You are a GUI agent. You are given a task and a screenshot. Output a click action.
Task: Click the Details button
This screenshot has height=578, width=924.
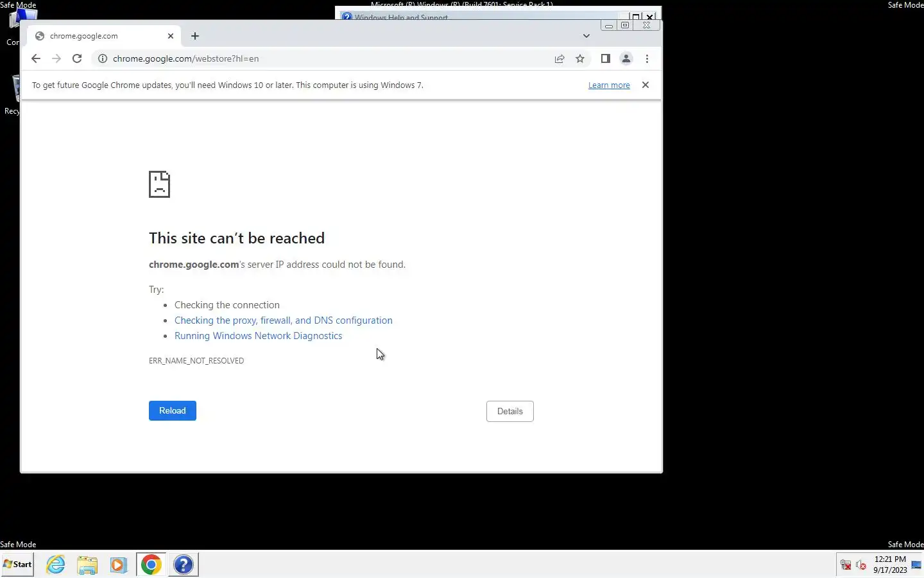(510, 411)
